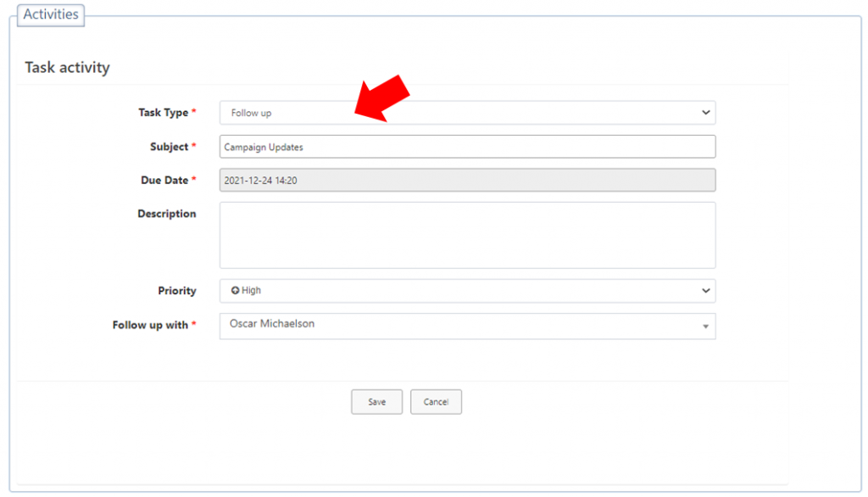Click the Task activity heading
This screenshot has width=868, height=497.
(x=68, y=68)
